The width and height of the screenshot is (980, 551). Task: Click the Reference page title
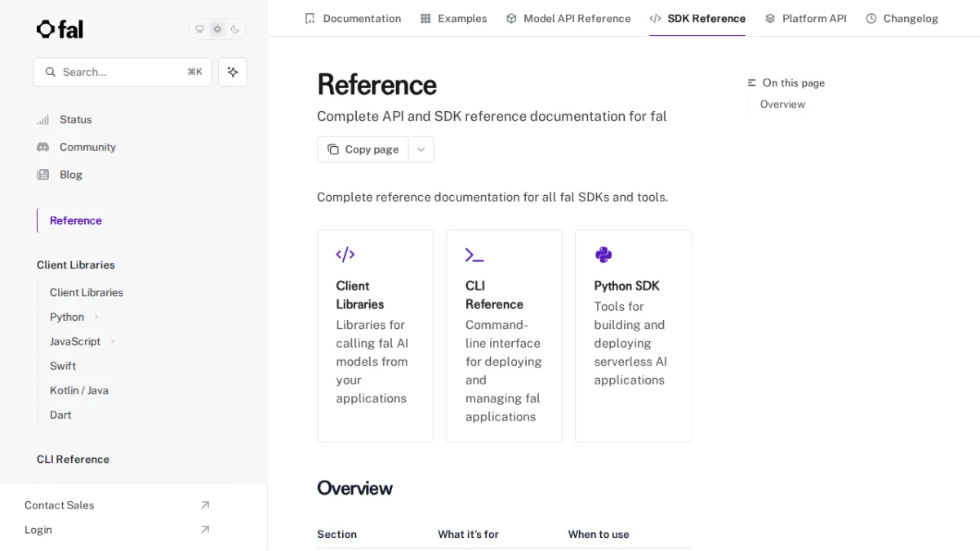click(x=376, y=85)
